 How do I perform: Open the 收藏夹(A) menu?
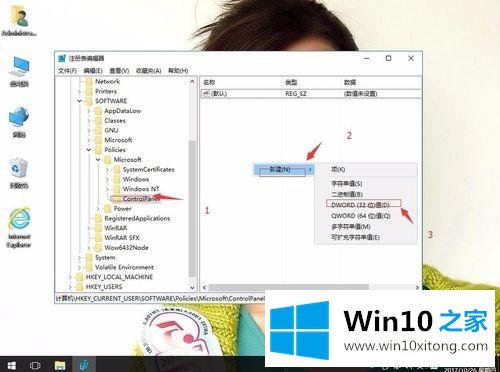pos(149,71)
